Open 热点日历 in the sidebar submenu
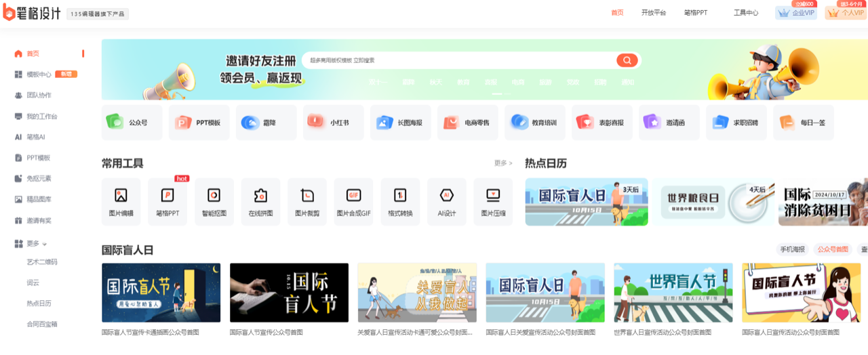Image resolution: width=868 pixels, height=355 pixels. click(39, 304)
